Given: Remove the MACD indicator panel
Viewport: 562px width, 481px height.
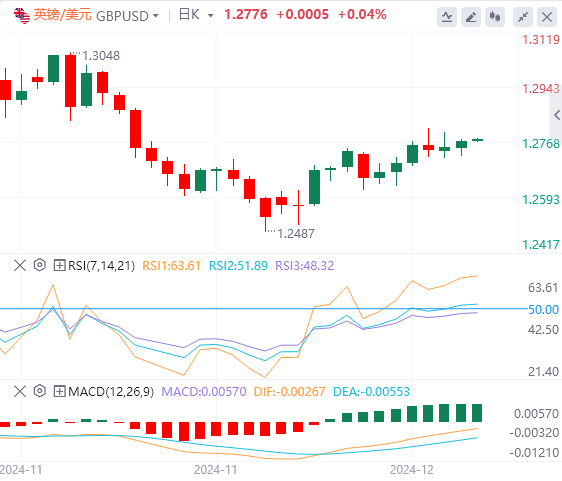Looking at the screenshot, I should pos(20,391).
